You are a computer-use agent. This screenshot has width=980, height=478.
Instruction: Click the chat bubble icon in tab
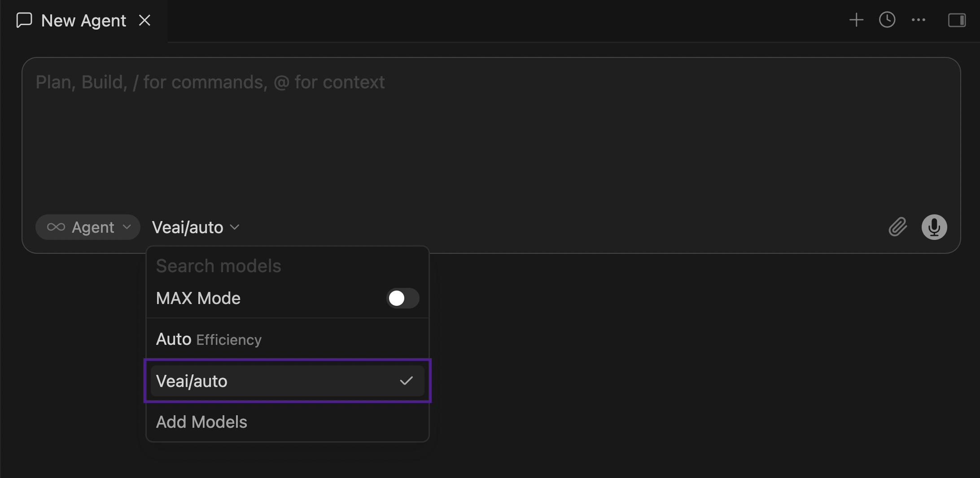pyautogui.click(x=24, y=20)
